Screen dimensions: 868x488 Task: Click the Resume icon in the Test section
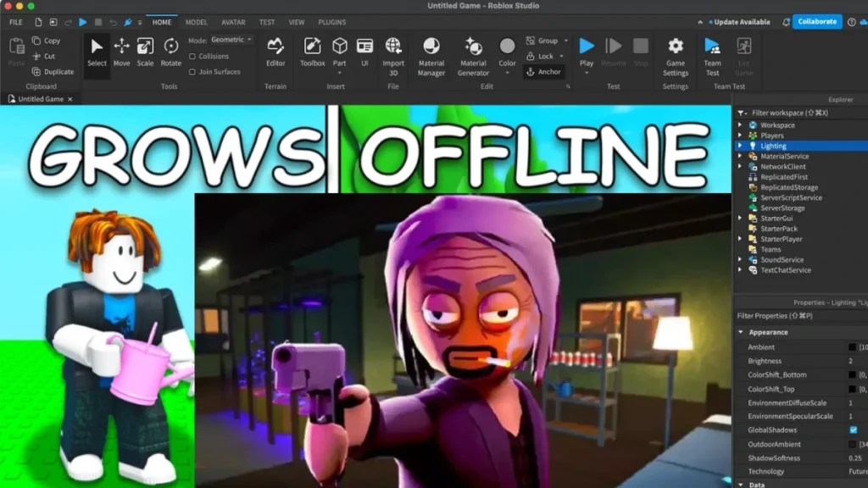(614, 46)
